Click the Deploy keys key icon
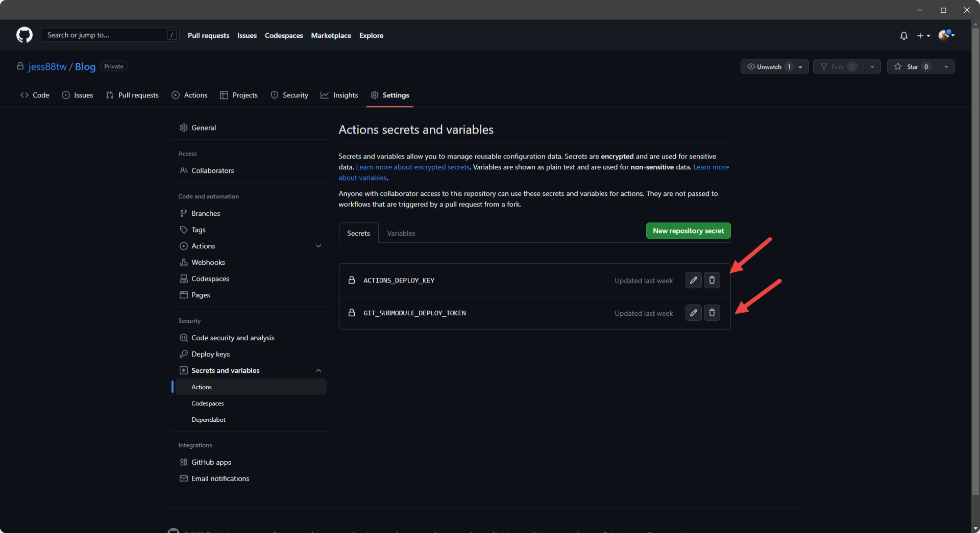Viewport: 980px width, 533px height. click(x=184, y=354)
